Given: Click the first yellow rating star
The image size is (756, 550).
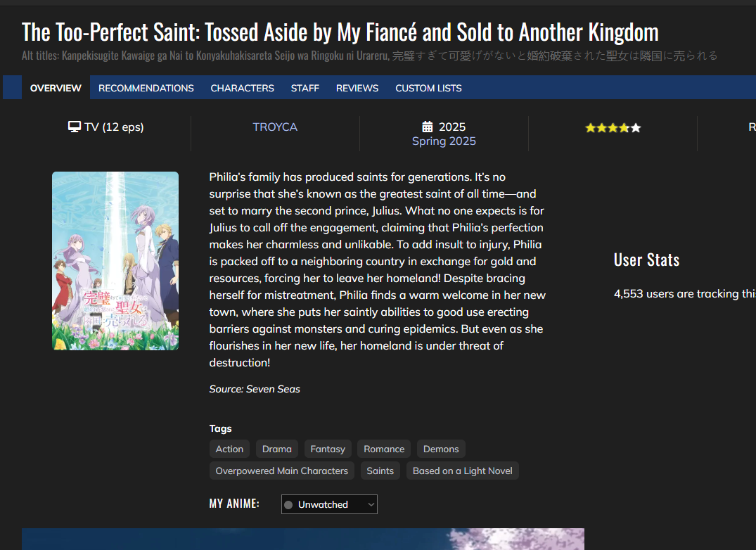Looking at the screenshot, I should tap(590, 128).
